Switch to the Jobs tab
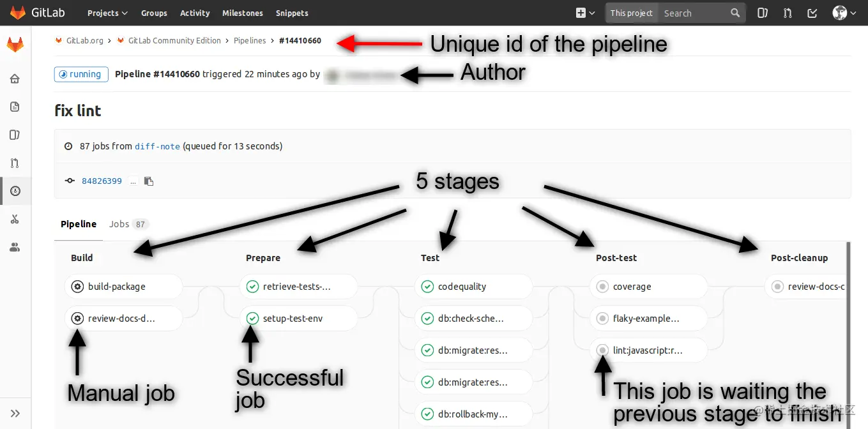Image resolution: width=868 pixels, height=429 pixels. click(x=119, y=224)
